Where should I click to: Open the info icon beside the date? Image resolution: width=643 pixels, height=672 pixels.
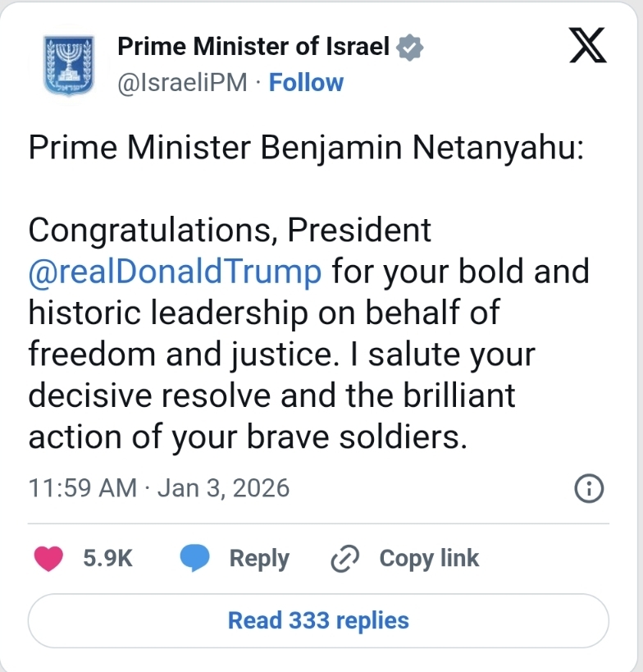(590, 489)
